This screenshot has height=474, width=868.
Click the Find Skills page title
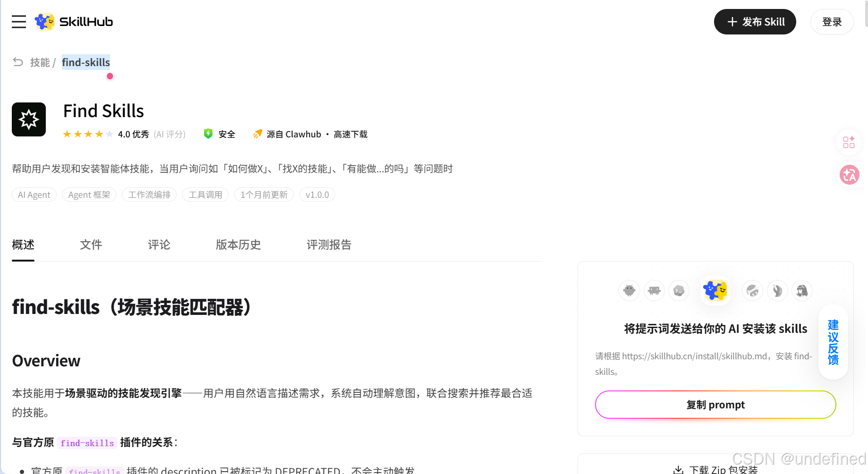point(103,111)
